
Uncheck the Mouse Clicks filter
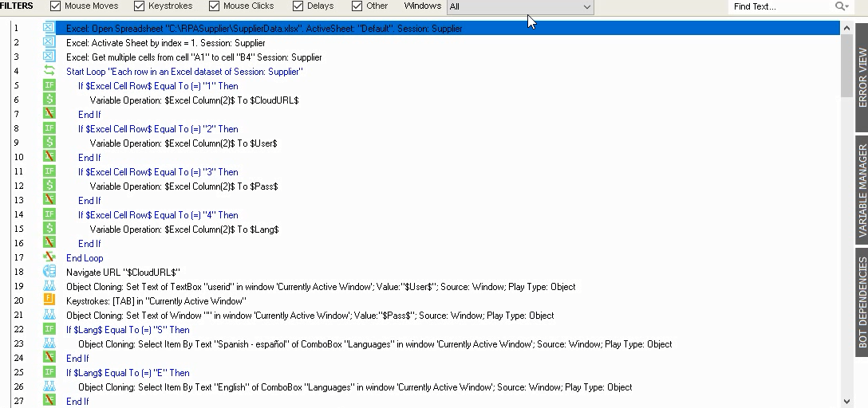click(215, 6)
